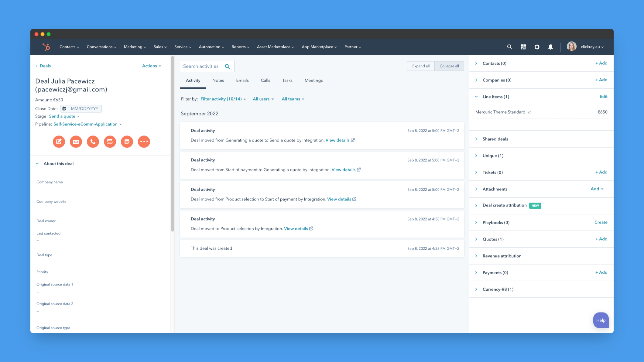The width and height of the screenshot is (644, 362).
Task: Log an activity with the laptop icon
Action: coord(110,142)
